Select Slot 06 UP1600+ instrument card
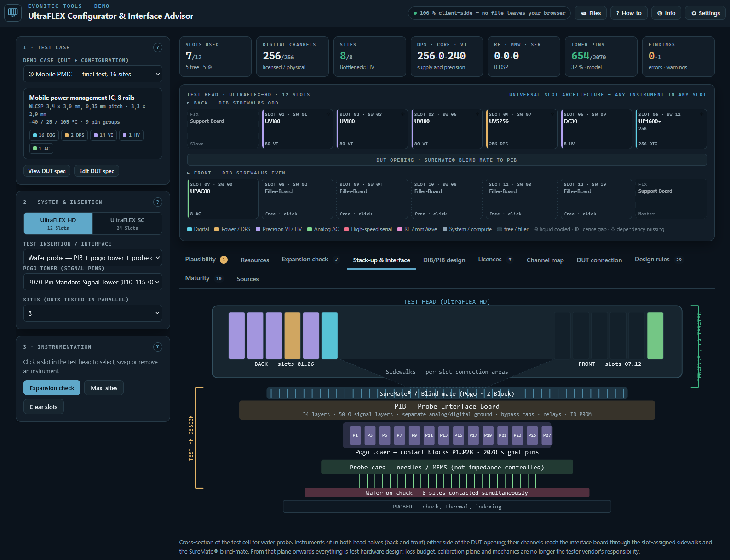Image resolution: width=730 pixels, height=560 pixels. [671, 129]
